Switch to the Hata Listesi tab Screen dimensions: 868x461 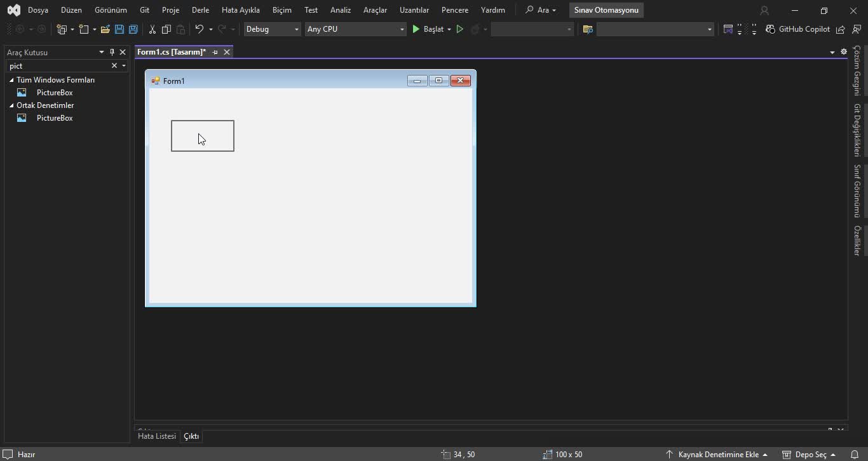click(x=157, y=436)
